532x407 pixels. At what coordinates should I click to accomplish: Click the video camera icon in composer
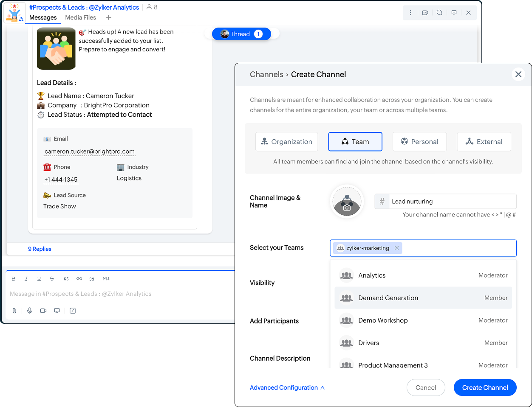coord(43,311)
